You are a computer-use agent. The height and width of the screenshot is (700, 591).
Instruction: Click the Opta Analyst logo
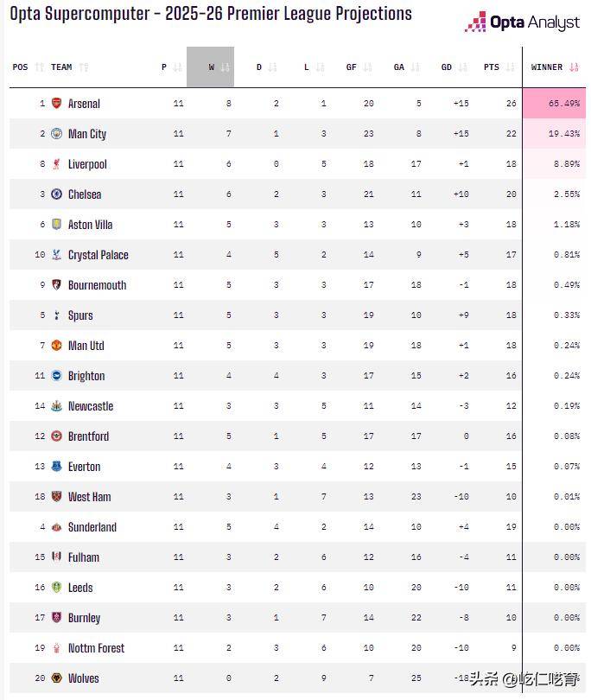(x=522, y=22)
